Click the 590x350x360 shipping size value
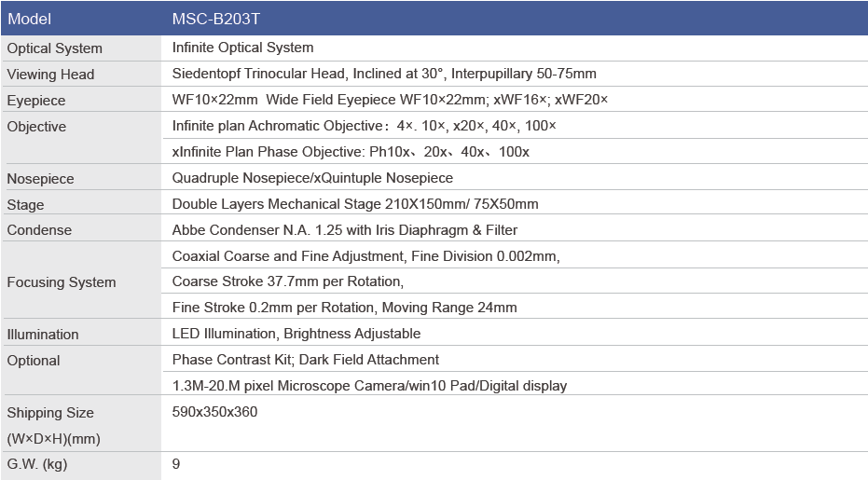 pos(214,412)
